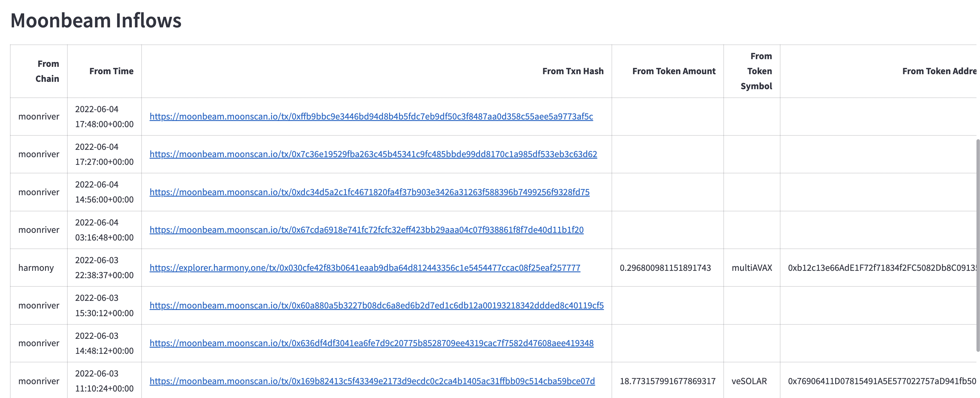This screenshot has height=398, width=980.
Task: Click the From Token Symbol column header
Action: [756, 71]
